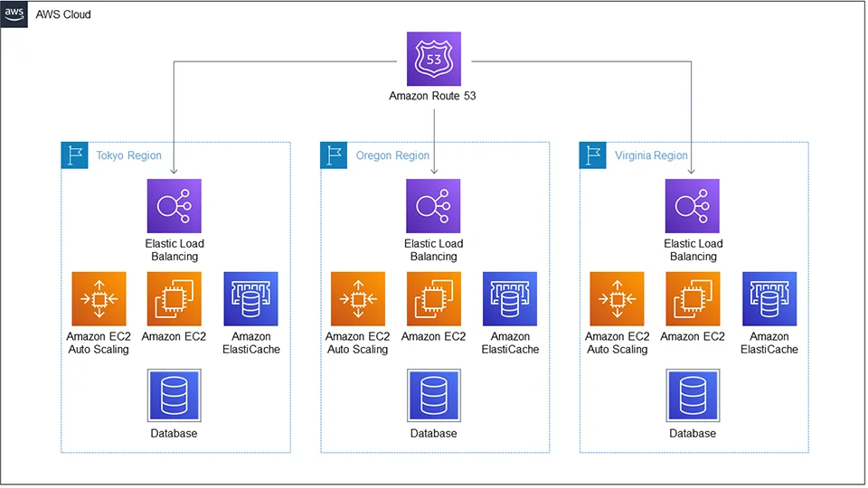The width and height of the screenshot is (868, 488).
Task: Select EC2 Auto Scaling icon in Oregon Region
Action: [358, 299]
